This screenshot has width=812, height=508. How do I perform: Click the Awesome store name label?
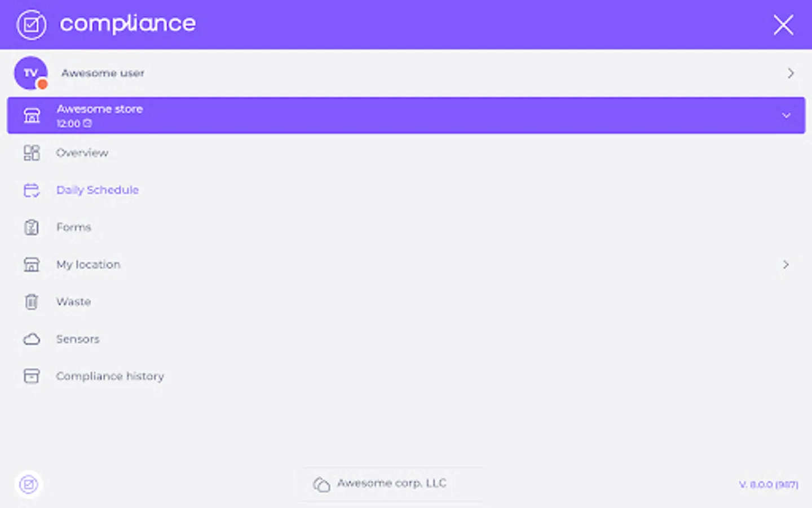(x=100, y=109)
